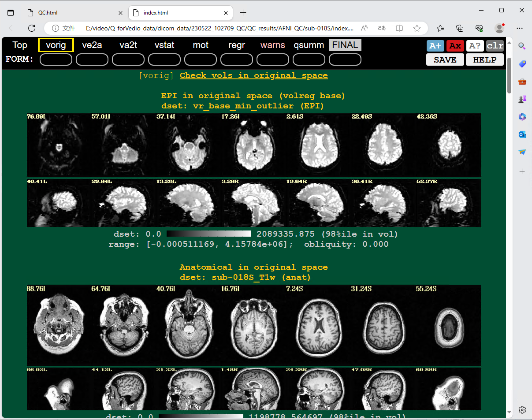Screen dimensions: 532x420
Task: Open sidebar Shopping tag icon
Action: coord(522,64)
